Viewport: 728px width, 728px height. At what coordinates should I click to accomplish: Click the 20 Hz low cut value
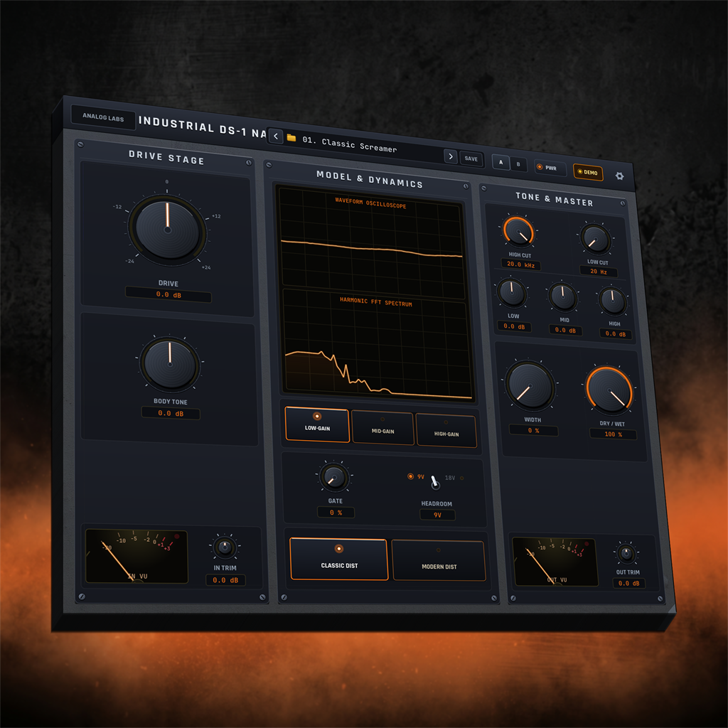599,271
